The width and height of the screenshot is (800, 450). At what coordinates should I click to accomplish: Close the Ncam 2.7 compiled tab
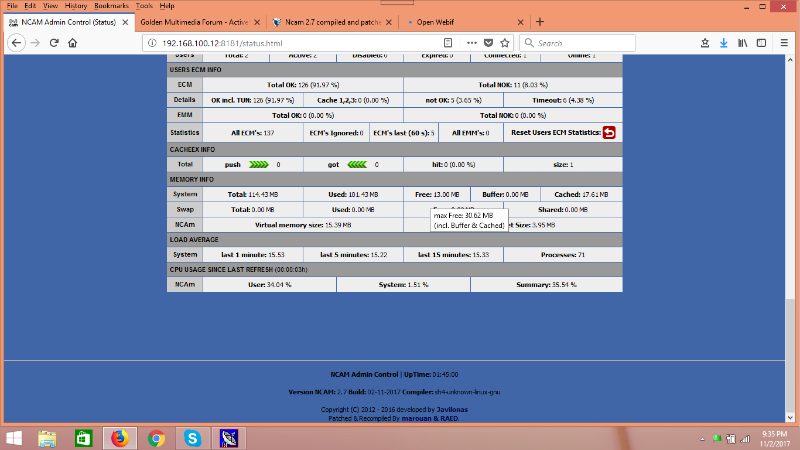pyautogui.click(x=389, y=22)
